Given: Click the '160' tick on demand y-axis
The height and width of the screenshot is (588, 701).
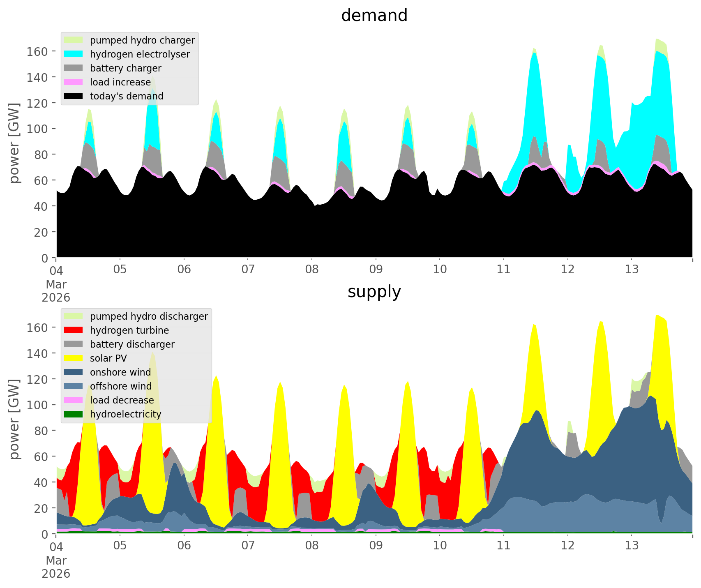Looking at the screenshot, I should point(37,51).
